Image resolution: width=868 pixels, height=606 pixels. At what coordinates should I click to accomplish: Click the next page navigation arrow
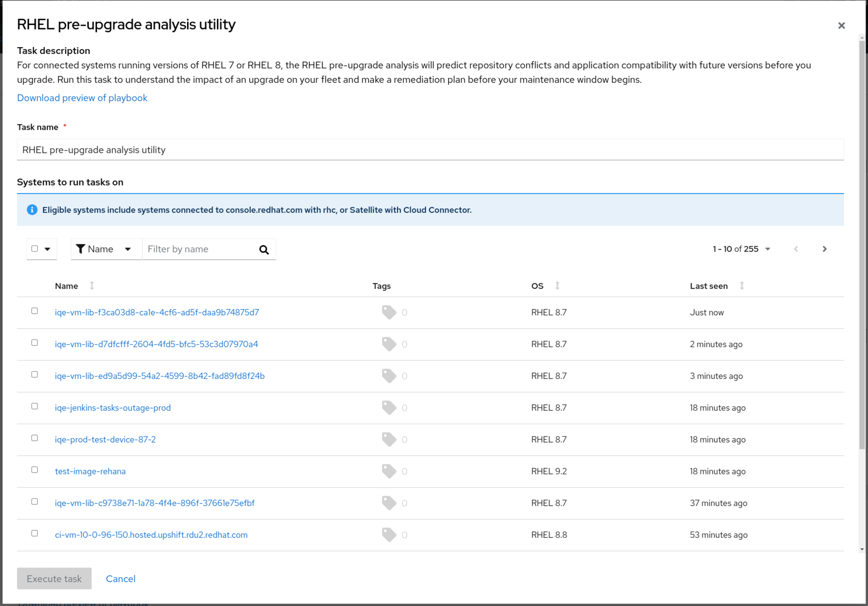click(824, 249)
